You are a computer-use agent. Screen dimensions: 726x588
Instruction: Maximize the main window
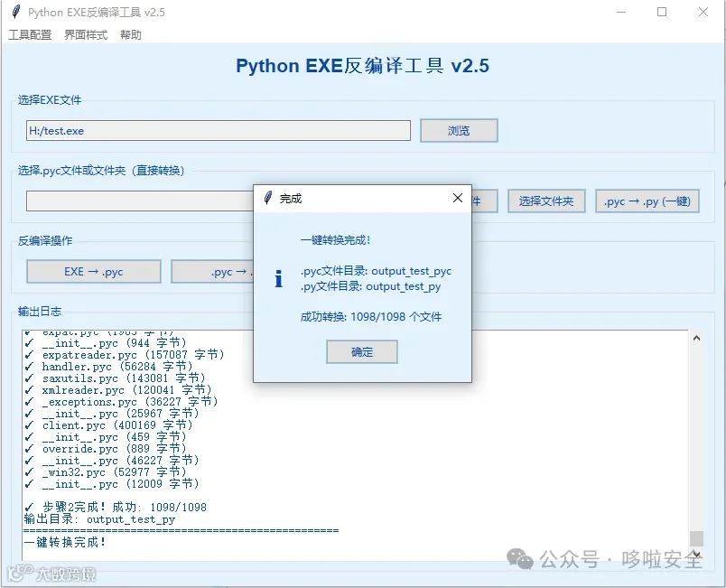(x=662, y=12)
